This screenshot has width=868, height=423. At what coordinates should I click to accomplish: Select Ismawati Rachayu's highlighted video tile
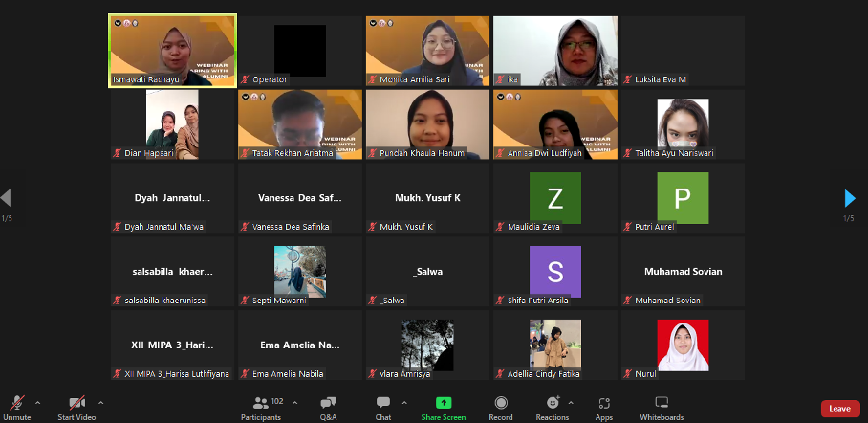click(173, 51)
